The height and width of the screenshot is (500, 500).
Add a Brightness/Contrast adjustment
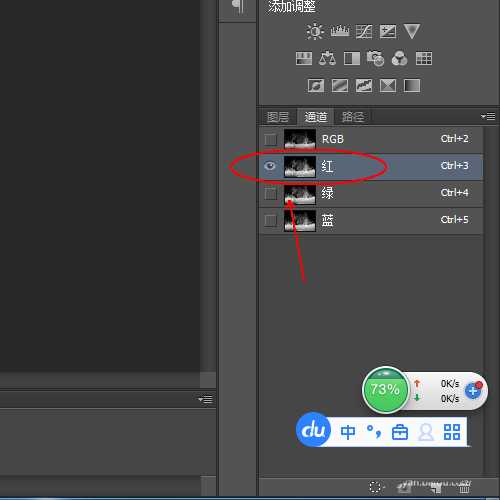coord(315,32)
